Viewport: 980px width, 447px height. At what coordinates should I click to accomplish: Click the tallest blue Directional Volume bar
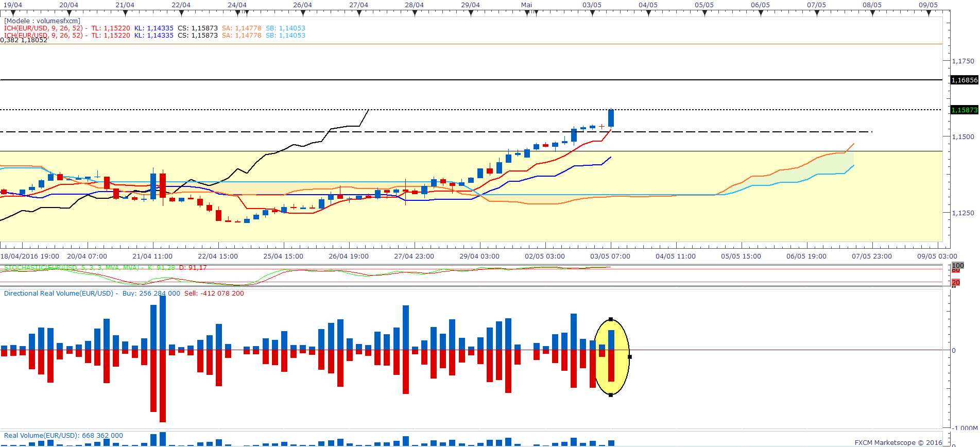[163, 323]
